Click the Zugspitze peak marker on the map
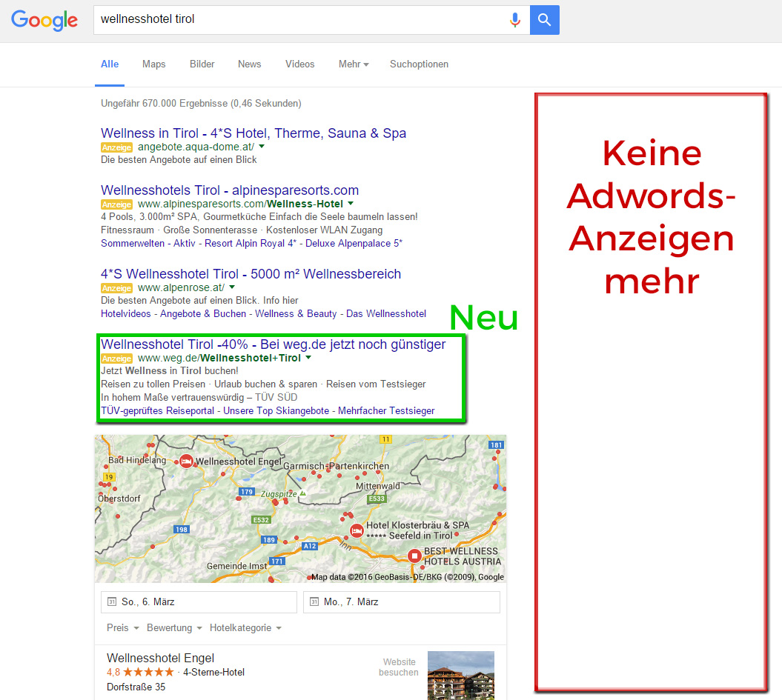This screenshot has width=782, height=700. pos(302,494)
